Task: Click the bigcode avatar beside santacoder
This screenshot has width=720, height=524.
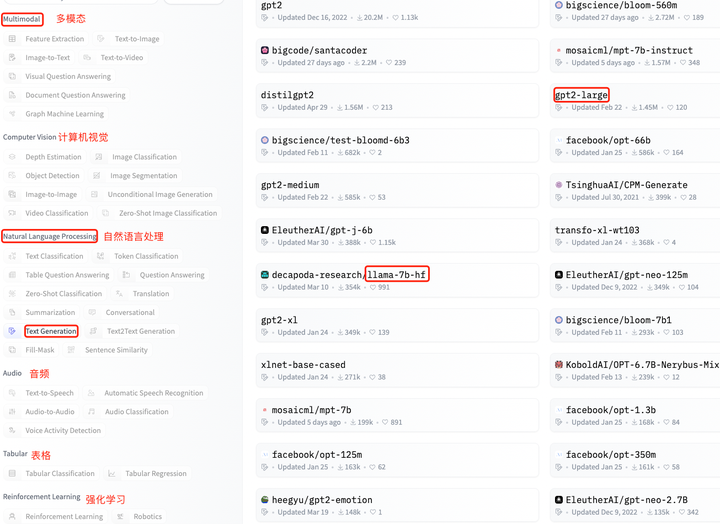Action: click(x=264, y=50)
